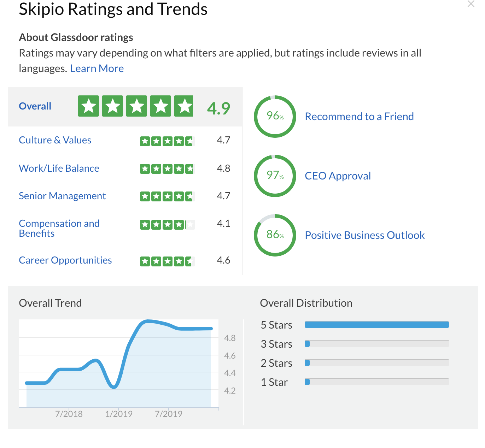The width and height of the screenshot is (485, 448).
Task: Click the 2 Stars label
Action: (x=276, y=363)
